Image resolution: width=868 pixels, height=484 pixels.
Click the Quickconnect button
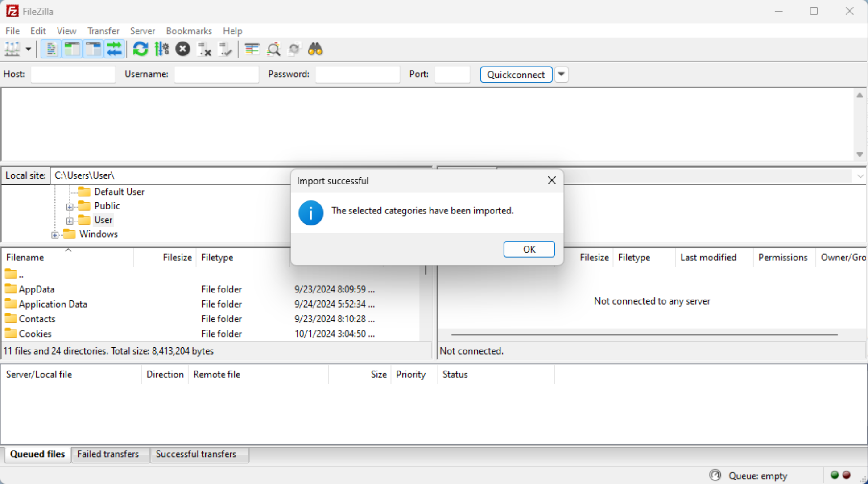point(516,75)
